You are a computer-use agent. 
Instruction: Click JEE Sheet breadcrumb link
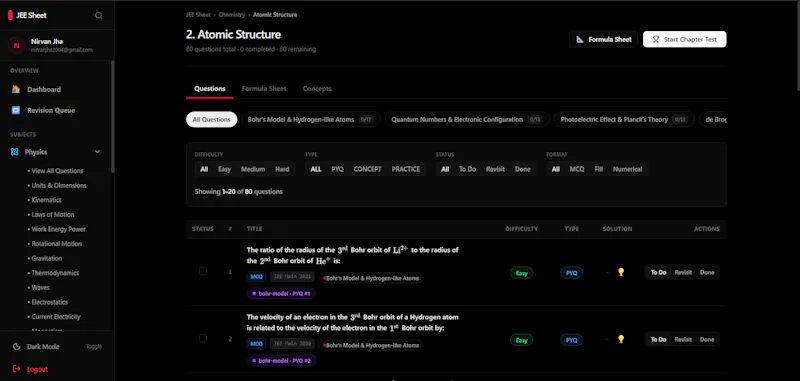pyautogui.click(x=198, y=15)
